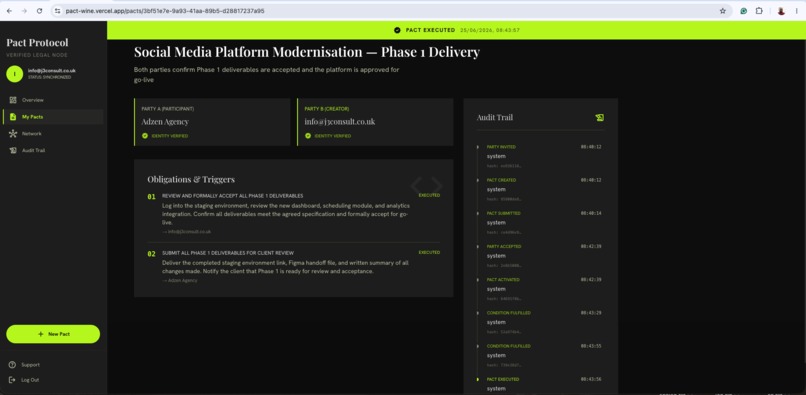The image size is (806, 395).
Task: Click the highlighted marker beside PACT EXECUTED entry
Action: click(x=478, y=380)
